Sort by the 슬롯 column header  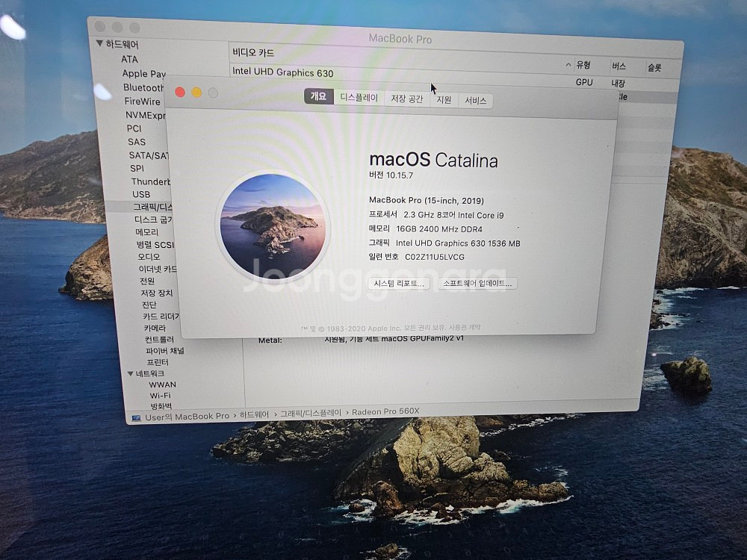pyautogui.click(x=654, y=68)
